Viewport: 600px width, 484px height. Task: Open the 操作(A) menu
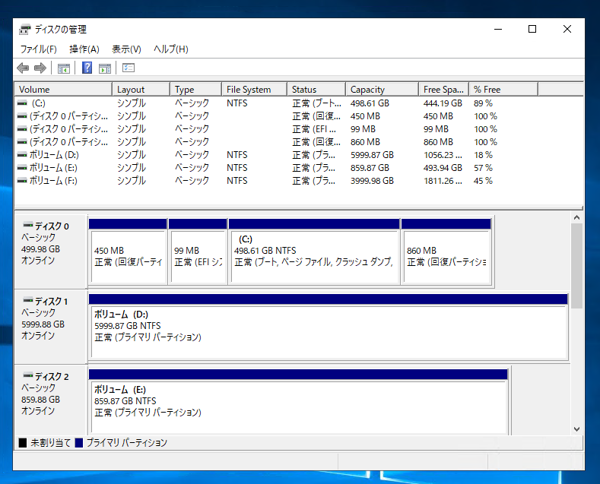84,49
